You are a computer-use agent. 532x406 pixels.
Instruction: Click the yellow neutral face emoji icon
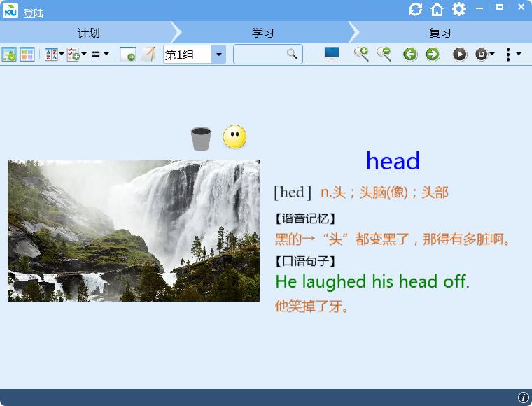pos(234,136)
